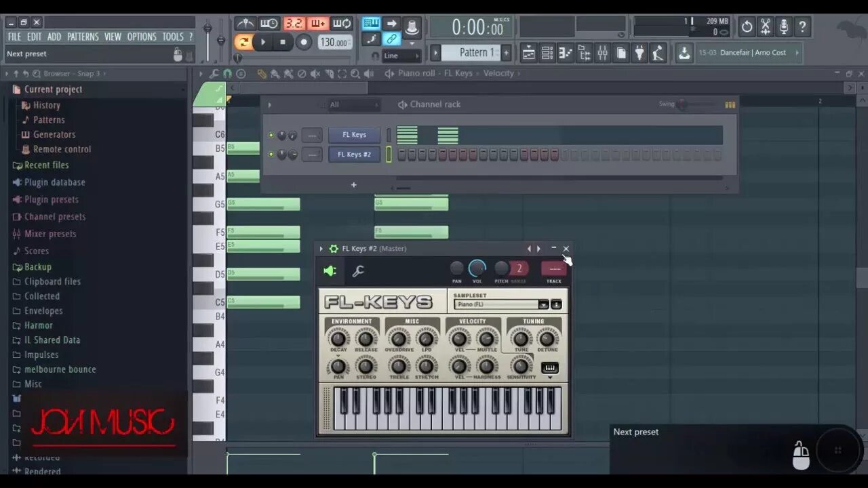The image size is (868, 488).
Task: Click the scissors edit icon in top bar
Action: (765, 26)
